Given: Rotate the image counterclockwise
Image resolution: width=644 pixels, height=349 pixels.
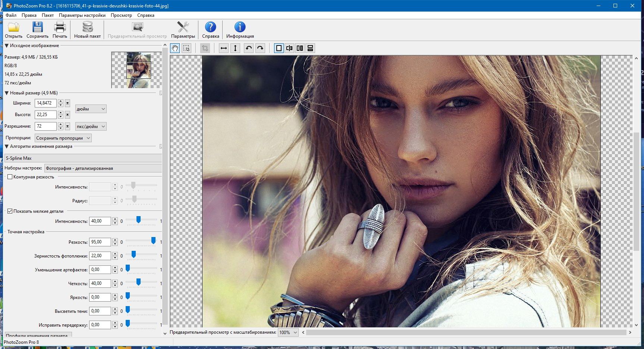Looking at the screenshot, I should coord(249,48).
